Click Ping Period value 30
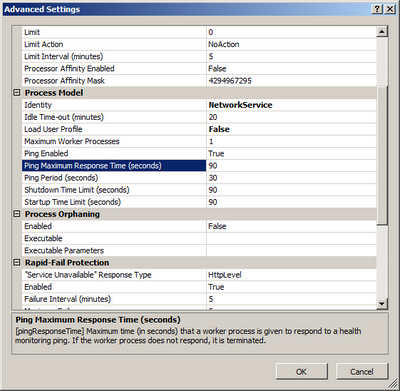Screen dimensions: 400x391 point(291,178)
